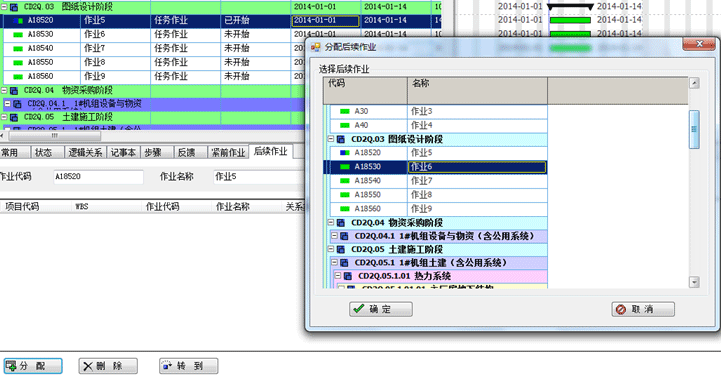Viewport: 721px width, 383px height.
Task: Click the A30 activity icon in the dialog
Action: click(x=344, y=111)
